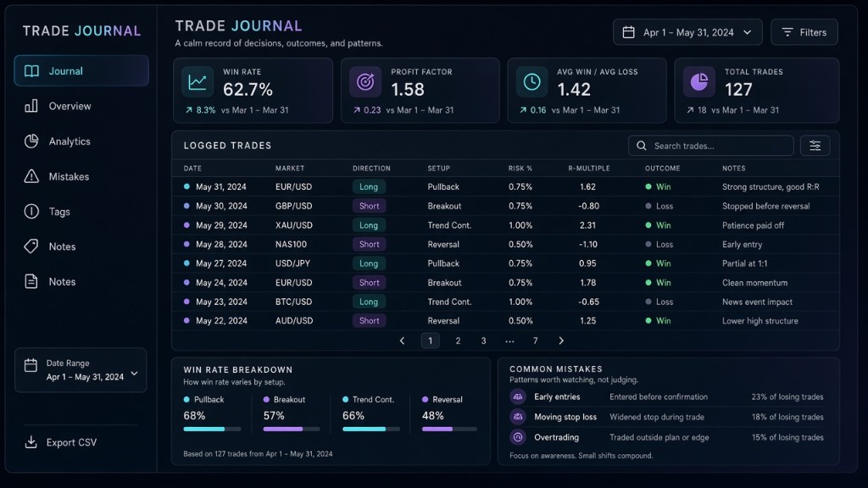Screen dimensions: 868x488
Task: Click Export CSV
Action: point(61,442)
